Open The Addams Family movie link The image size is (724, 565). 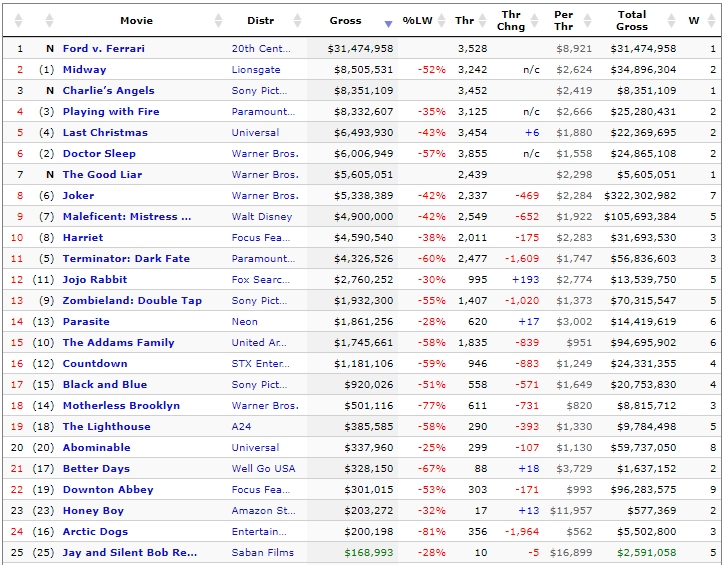pyautogui.click(x=119, y=343)
